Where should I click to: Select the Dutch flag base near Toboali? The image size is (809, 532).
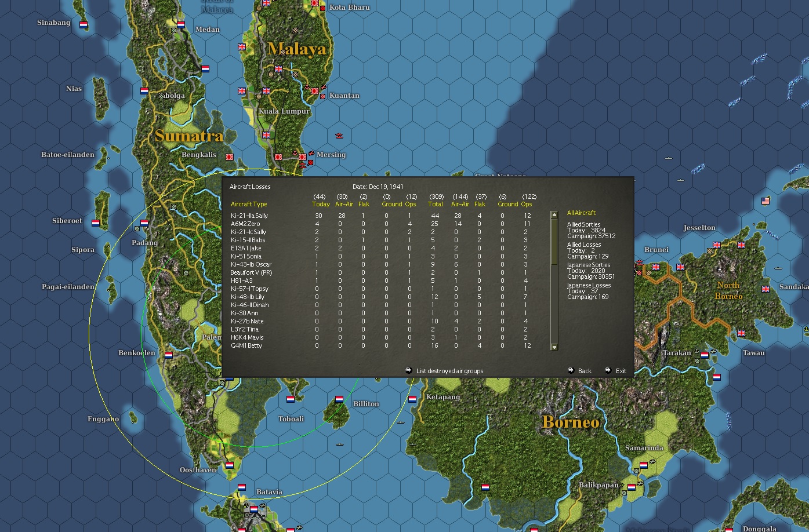click(x=291, y=399)
